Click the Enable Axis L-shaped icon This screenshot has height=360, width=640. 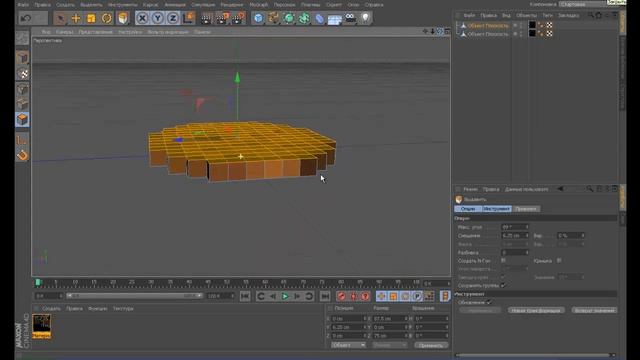[22, 140]
